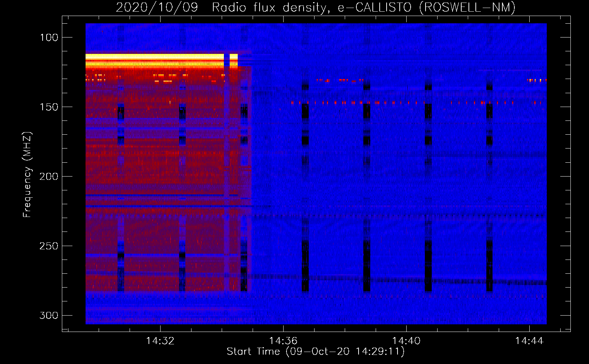Click the 'Frequency (MHZ)' axis label

[27, 174]
